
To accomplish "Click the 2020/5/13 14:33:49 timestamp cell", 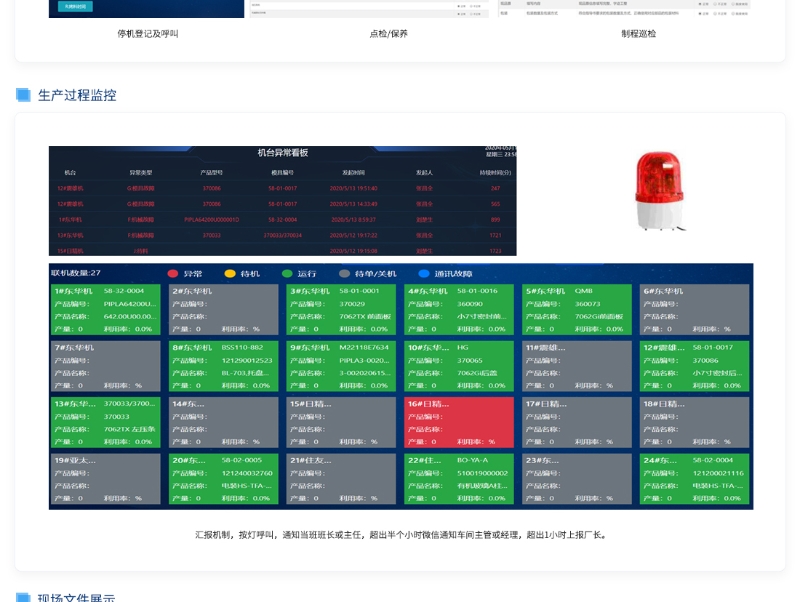I will (353, 204).
